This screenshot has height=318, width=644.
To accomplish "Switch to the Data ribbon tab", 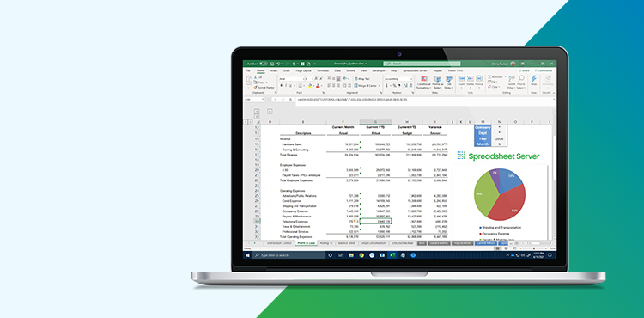I will pyautogui.click(x=337, y=70).
